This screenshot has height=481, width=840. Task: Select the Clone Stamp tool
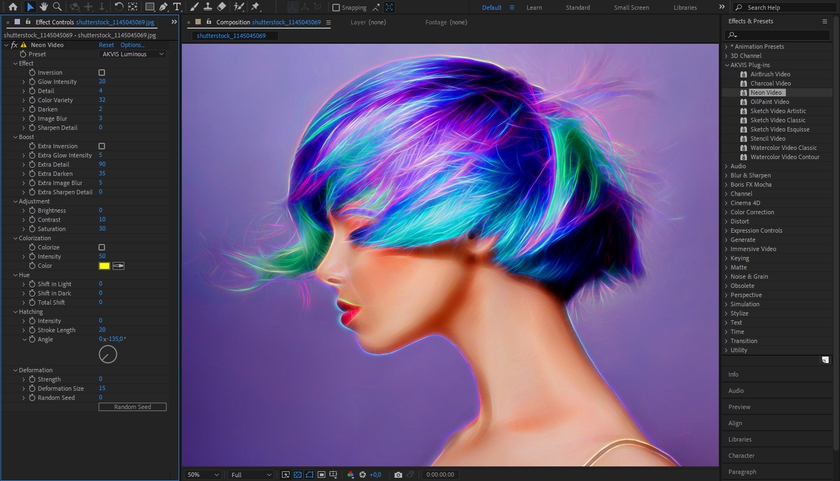tap(208, 7)
